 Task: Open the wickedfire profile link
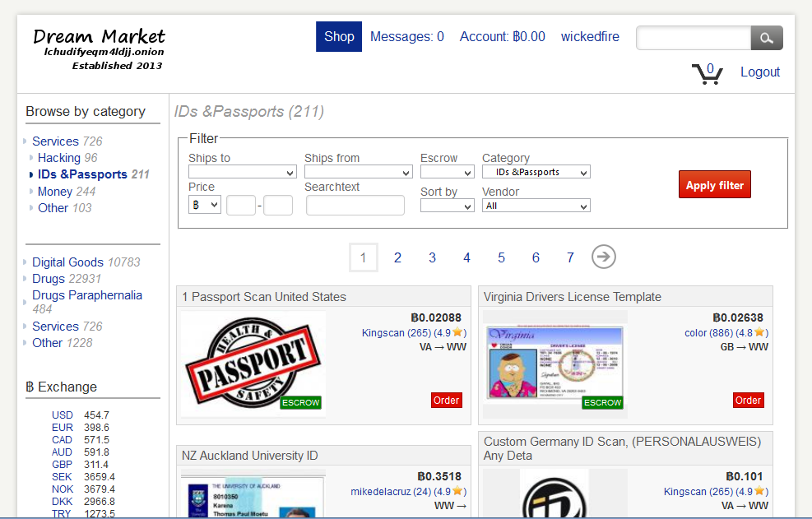[590, 37]
